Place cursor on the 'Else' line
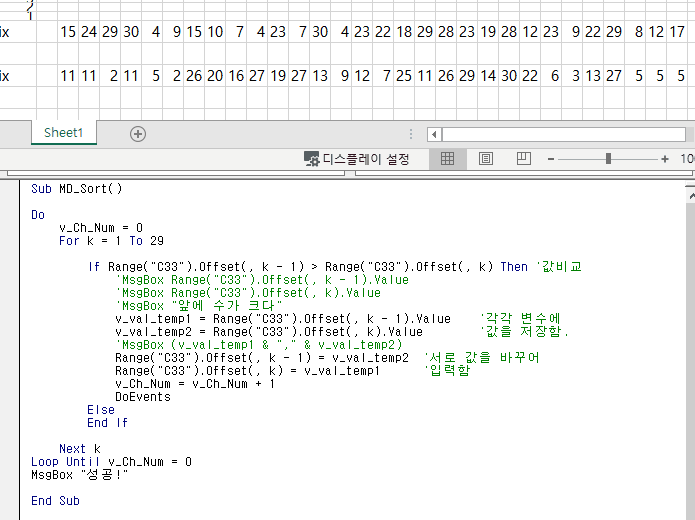The height and width of the screenshot is (520, 695). coord(101,410)
